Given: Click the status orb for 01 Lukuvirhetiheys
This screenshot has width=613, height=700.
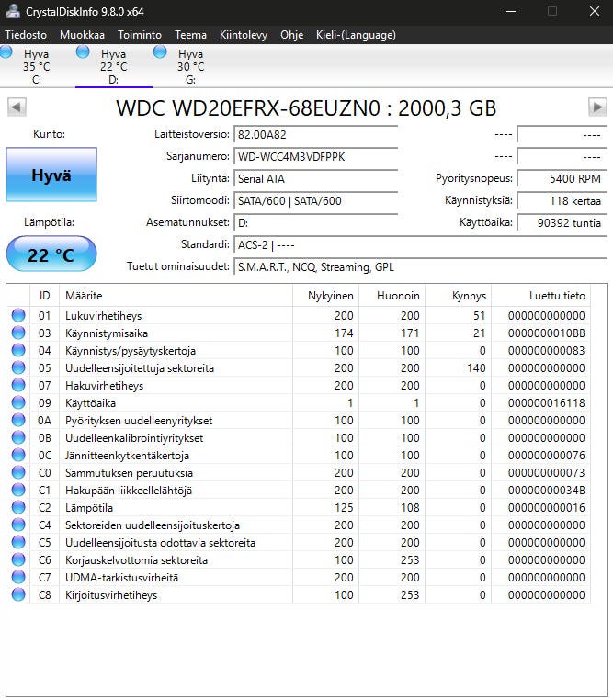Looking at the screenshot, I should tap(18, 315).
